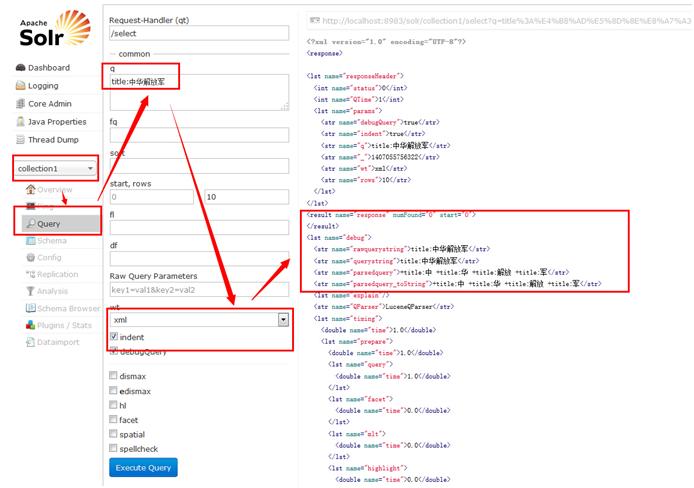Enable the spellcheck checkbox
The image size is (694, 488).
(x=113, y=448)
